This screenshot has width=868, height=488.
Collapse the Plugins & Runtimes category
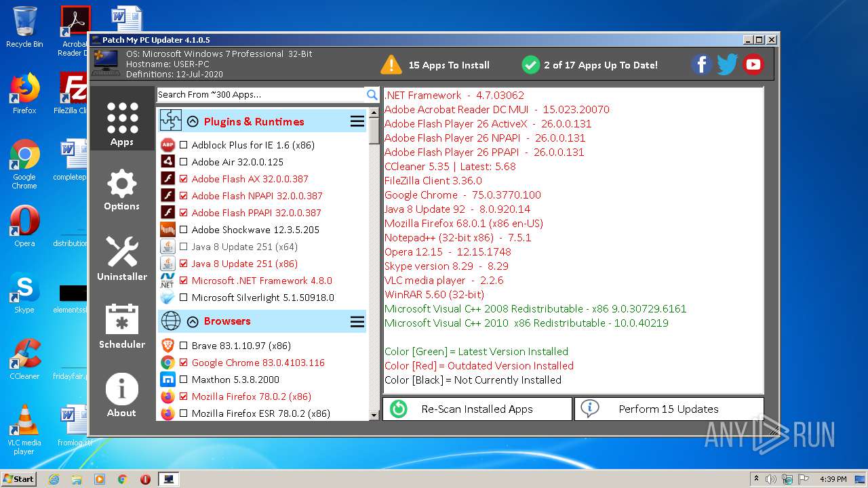click(x=193, y=122)
